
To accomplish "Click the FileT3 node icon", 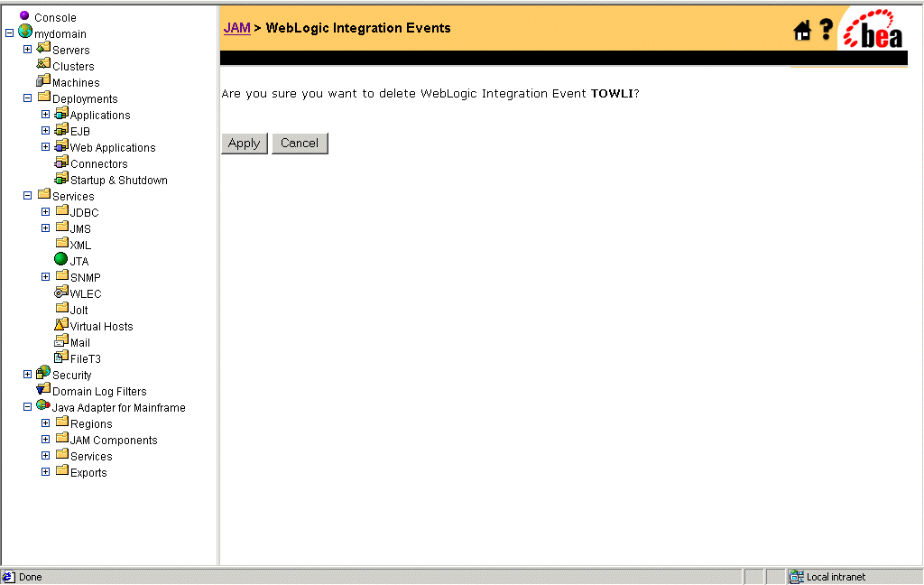I will 62,357.
